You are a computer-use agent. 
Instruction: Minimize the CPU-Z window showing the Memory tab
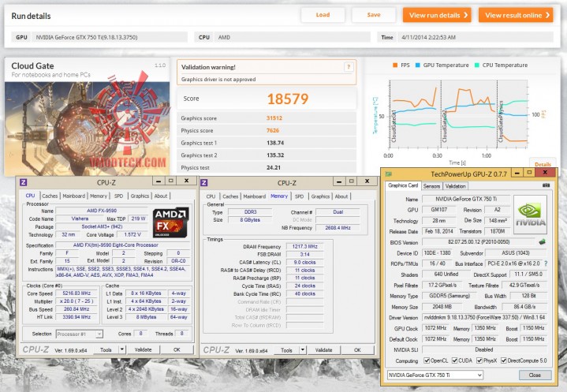pyautogui.click(x=339, y=181)
